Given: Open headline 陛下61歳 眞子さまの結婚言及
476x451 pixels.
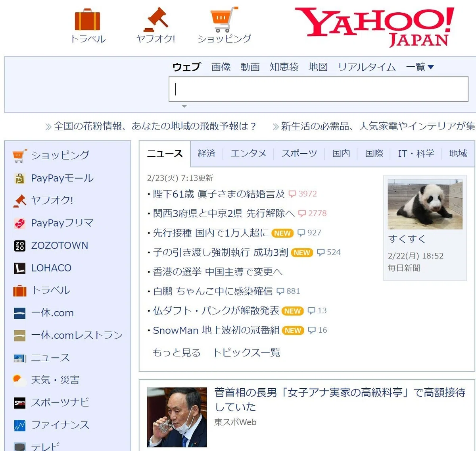Looking at the screenshot, I should click(x=219, y=194).
